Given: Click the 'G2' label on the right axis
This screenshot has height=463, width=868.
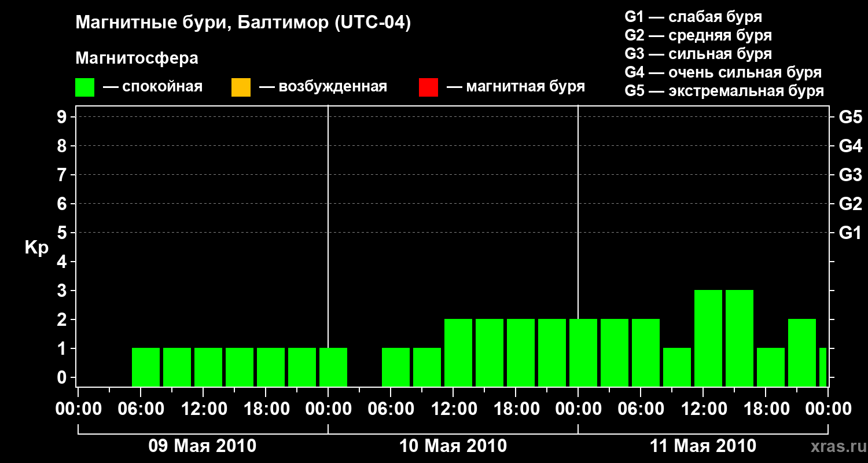Looking at the screenshot, I should (x=850, y=204).
